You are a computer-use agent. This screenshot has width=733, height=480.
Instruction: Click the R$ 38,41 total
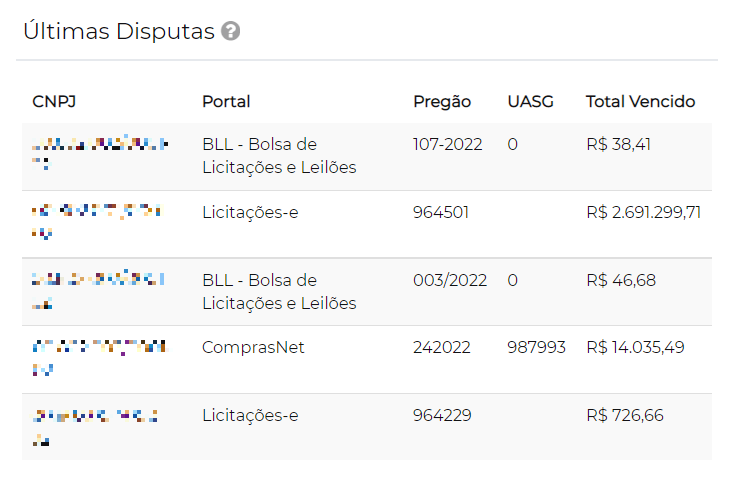point(618,145)
